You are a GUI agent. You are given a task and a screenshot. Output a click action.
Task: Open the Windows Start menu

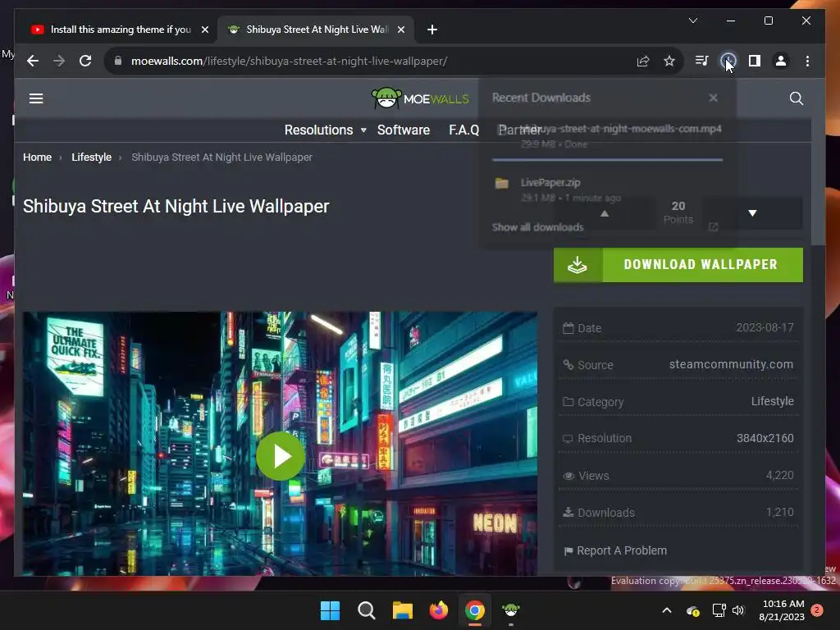(330, 610)
